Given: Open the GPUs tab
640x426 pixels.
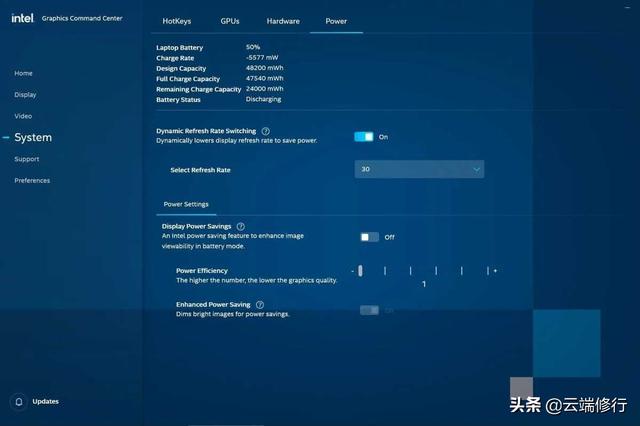Looking at the screenshot, I should point(230,21).
